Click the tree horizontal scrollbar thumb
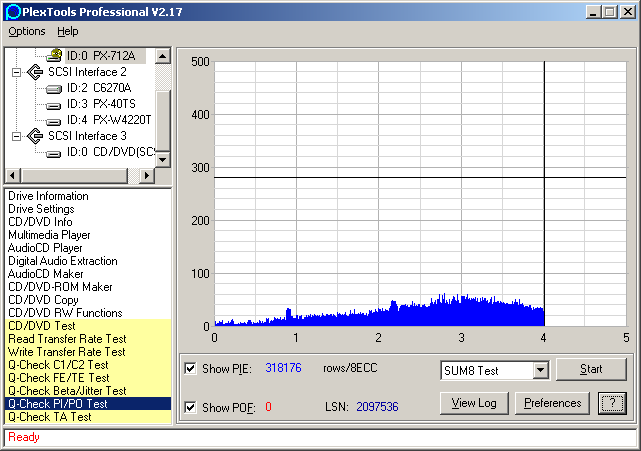This screenshot has height=451, width=641. pyautogui.click(x=75, y=176)
